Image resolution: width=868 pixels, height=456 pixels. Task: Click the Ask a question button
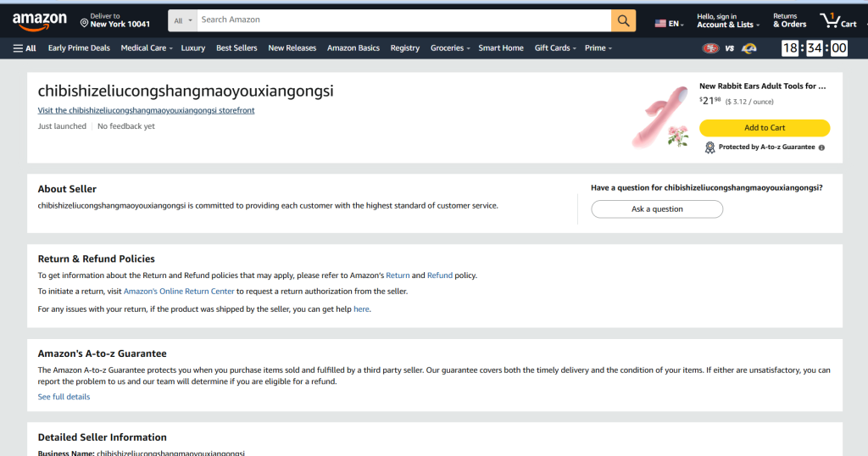(657, 209)
